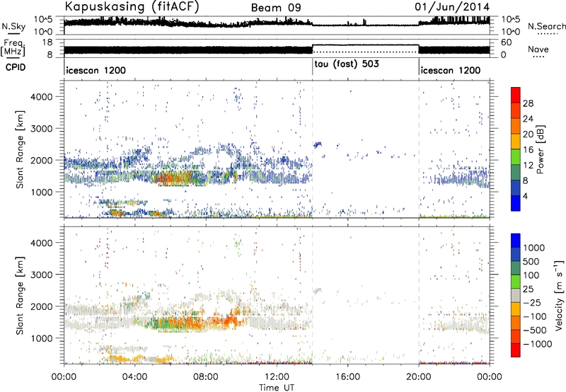Click the Nave legend label
This screenshot has height=392, width=566.
tap(538, 49)
